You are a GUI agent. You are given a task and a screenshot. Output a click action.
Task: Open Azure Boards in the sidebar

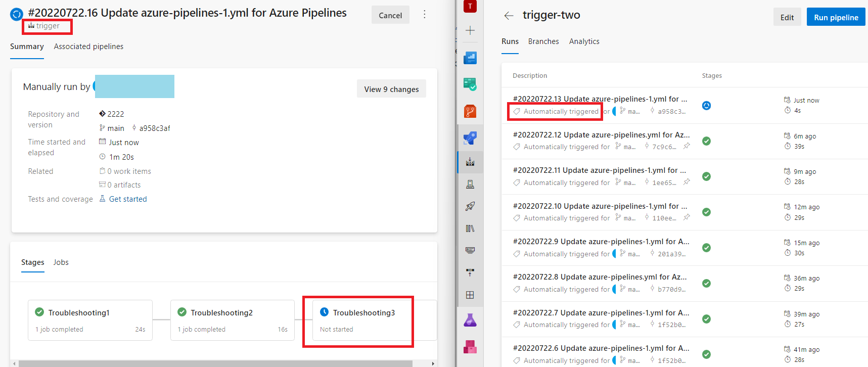click(x=470, y=84)
